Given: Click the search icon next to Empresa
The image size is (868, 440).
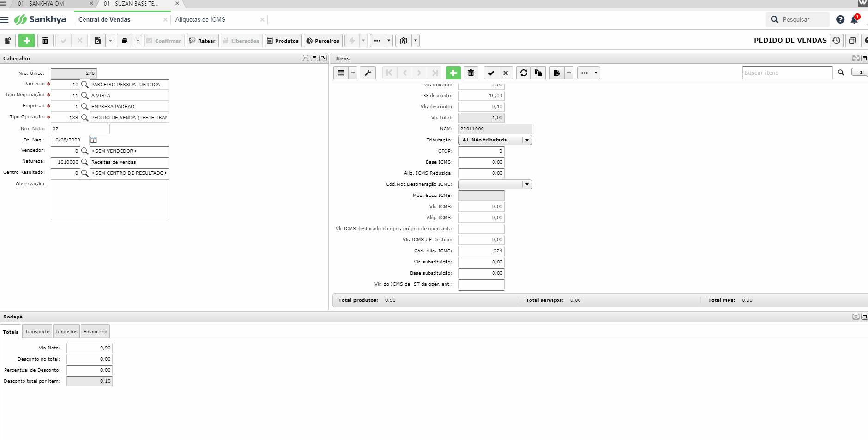Looking at the screenshot, I should 85,107.
